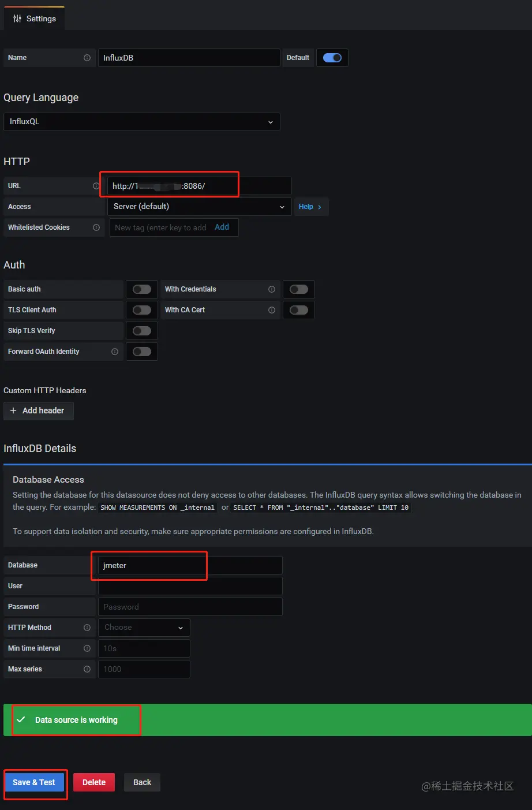
Task: Show info for Max series
Action: (x=87, y=669)
